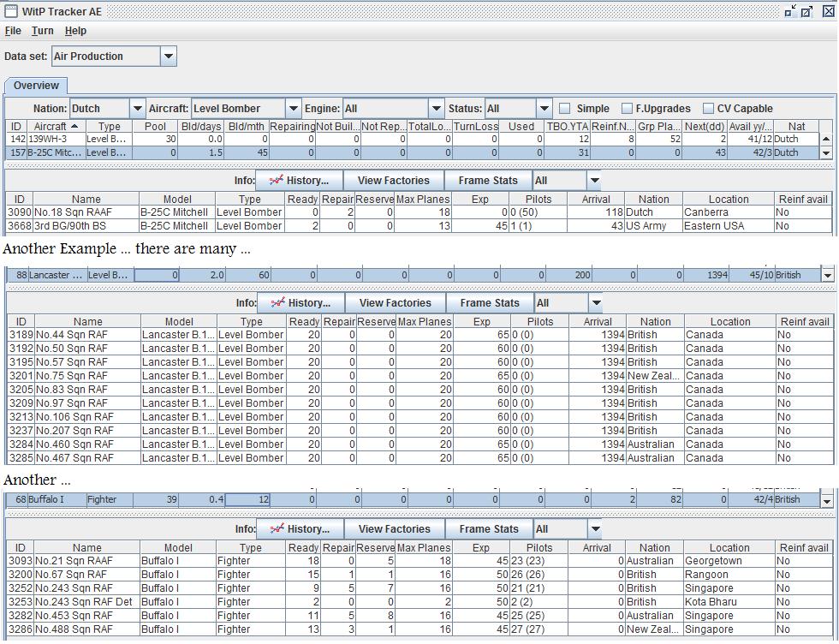Image resolution: width=839 pixels, height=644 pixels.
Task: Click Frame Stats above the Lancaster squadron list
Action: (489, 303)
